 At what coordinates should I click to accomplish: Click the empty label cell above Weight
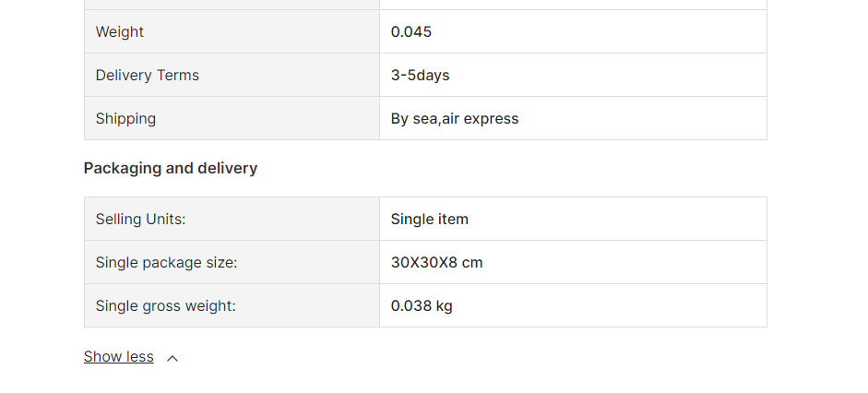(x=232, y=5)
